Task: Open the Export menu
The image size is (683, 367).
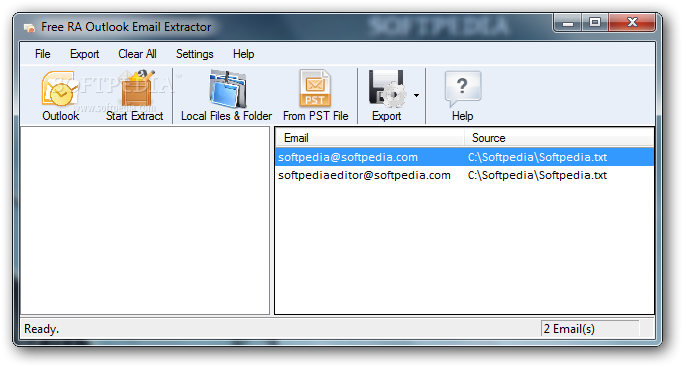Action: point(85,54)
